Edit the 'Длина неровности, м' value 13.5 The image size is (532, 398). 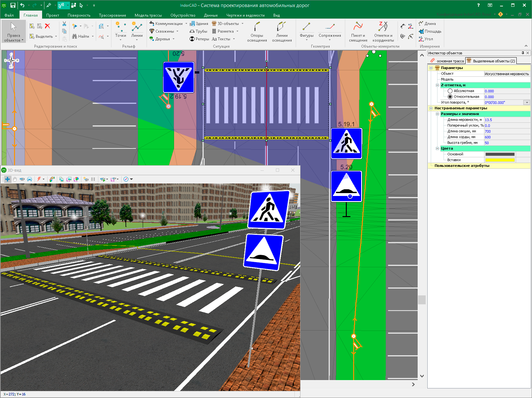(x=507, y=120)
